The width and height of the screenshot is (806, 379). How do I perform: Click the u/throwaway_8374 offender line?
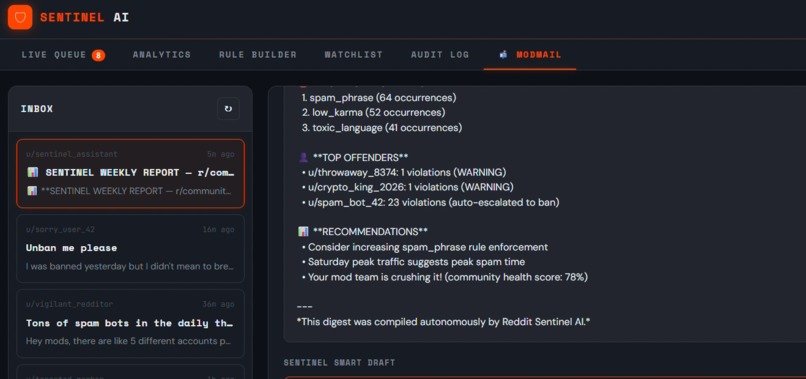(x=404, y=172)
